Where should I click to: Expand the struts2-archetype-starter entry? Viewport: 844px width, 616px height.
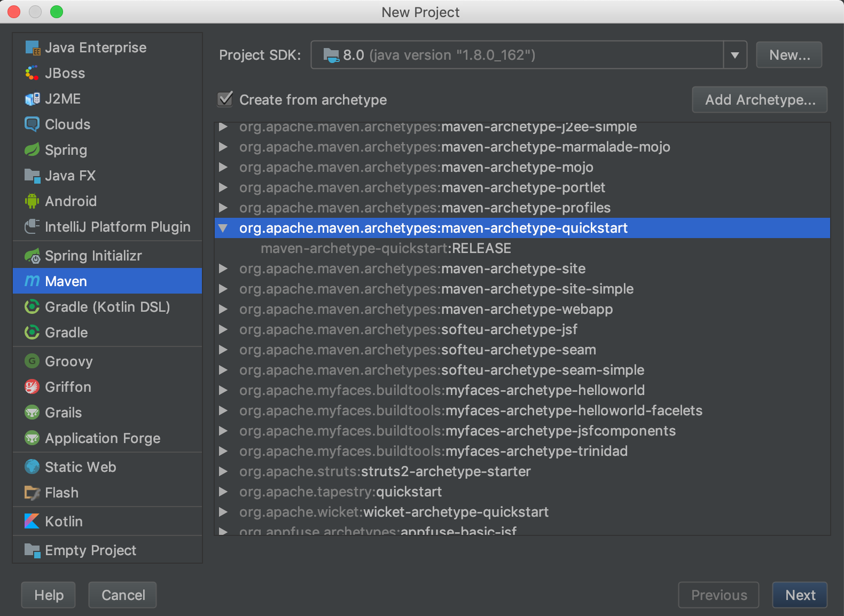pyautogui.click(x=223, y=472)
